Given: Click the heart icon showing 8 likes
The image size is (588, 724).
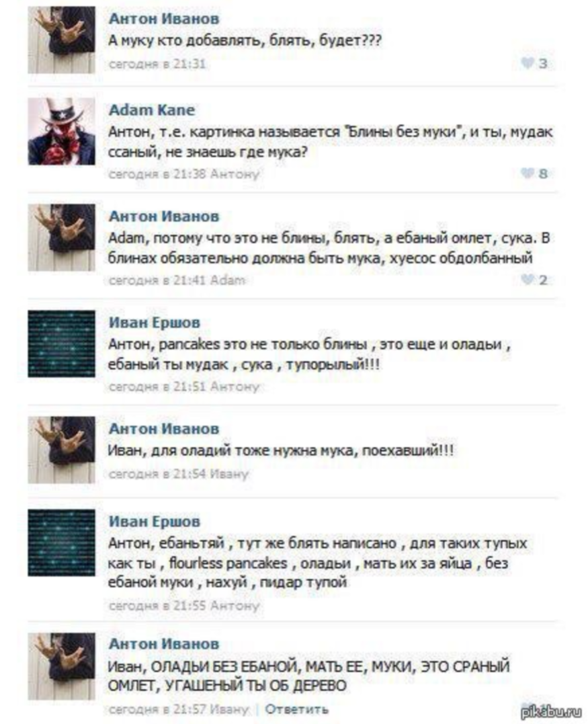Looking at the screenshot, I should (x=527, y=173).
